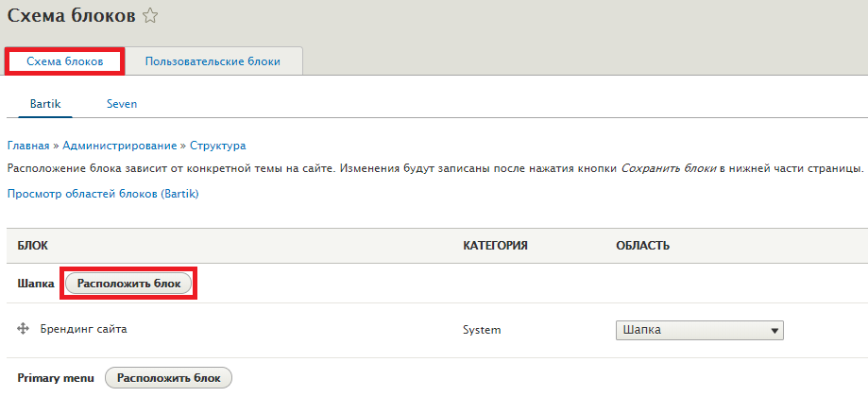Select the Seven theme tab
The height and width of the screenshot is (397, 868).
(122, 104)
